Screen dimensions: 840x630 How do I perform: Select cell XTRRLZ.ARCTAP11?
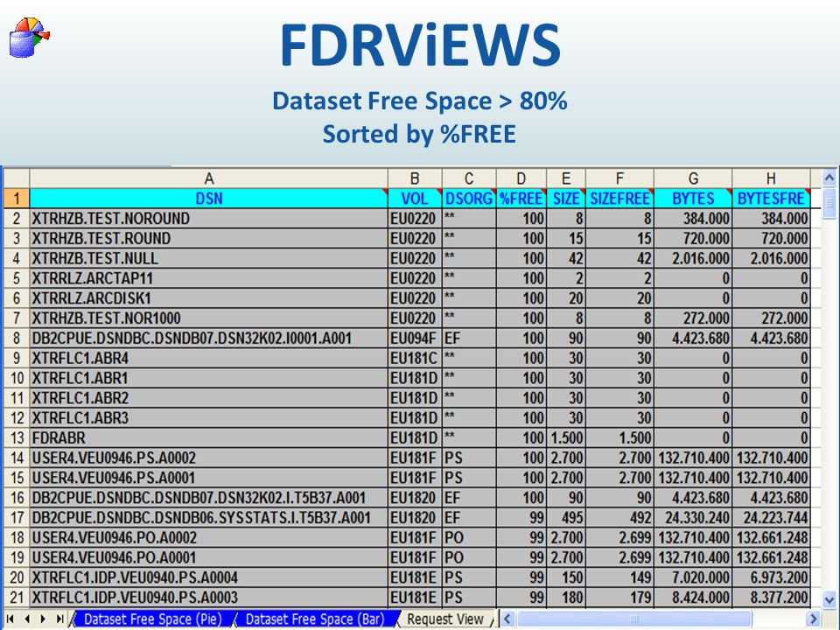point(209,278)
